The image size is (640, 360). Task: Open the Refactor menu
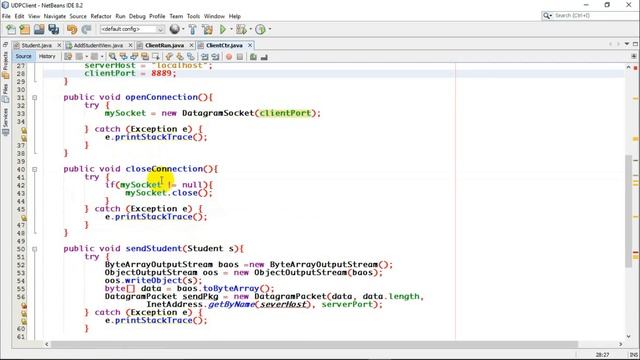pos(101,16)
